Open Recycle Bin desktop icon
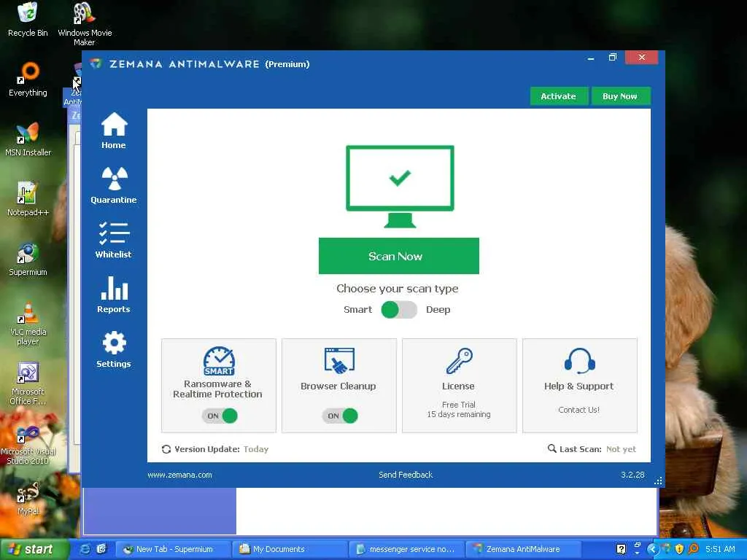747x560 pixels. (x=28, y=20)
